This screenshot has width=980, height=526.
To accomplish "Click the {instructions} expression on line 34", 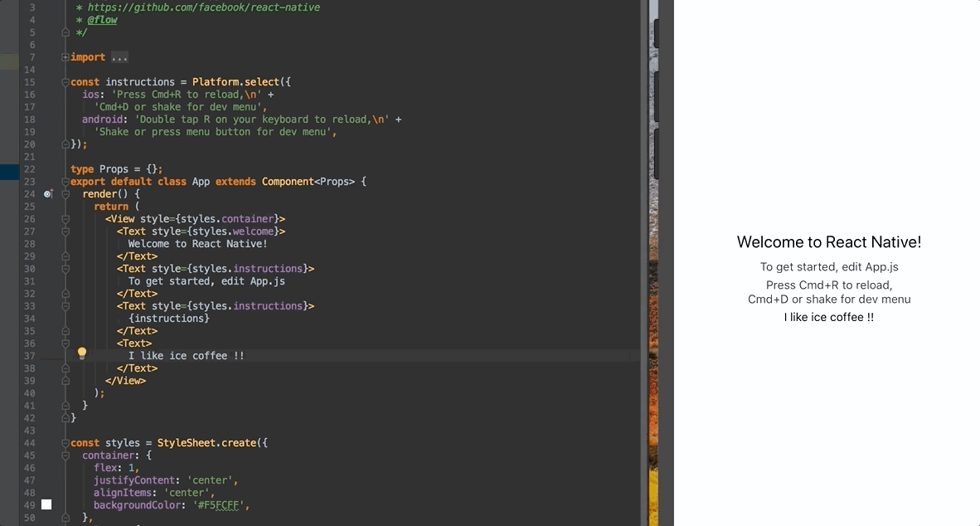I will point(169,319).
